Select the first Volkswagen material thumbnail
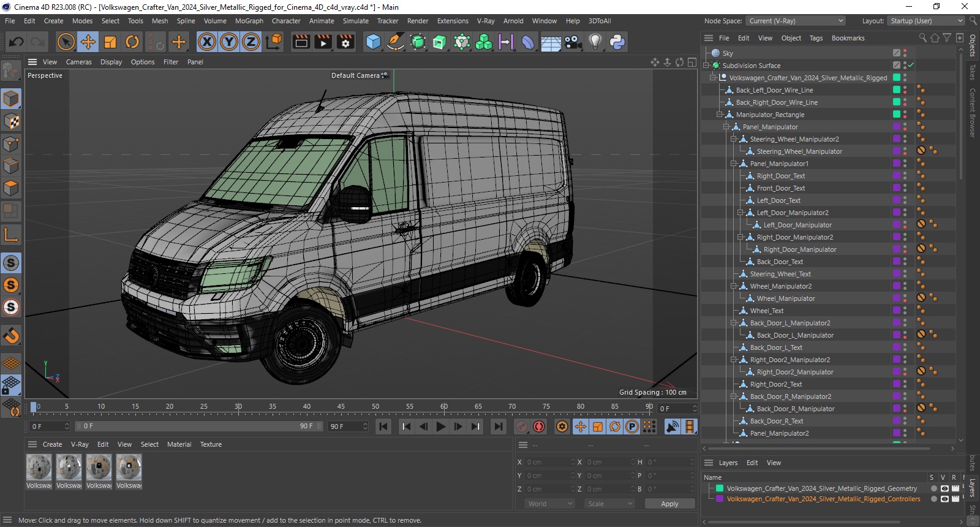 point(39,468)
